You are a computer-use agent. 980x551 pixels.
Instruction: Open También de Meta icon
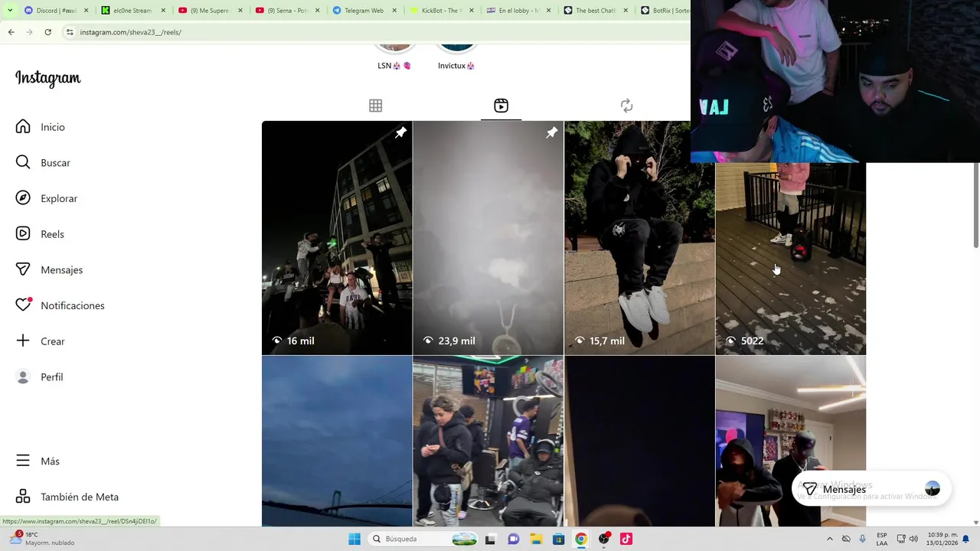[x=23, y=497]
